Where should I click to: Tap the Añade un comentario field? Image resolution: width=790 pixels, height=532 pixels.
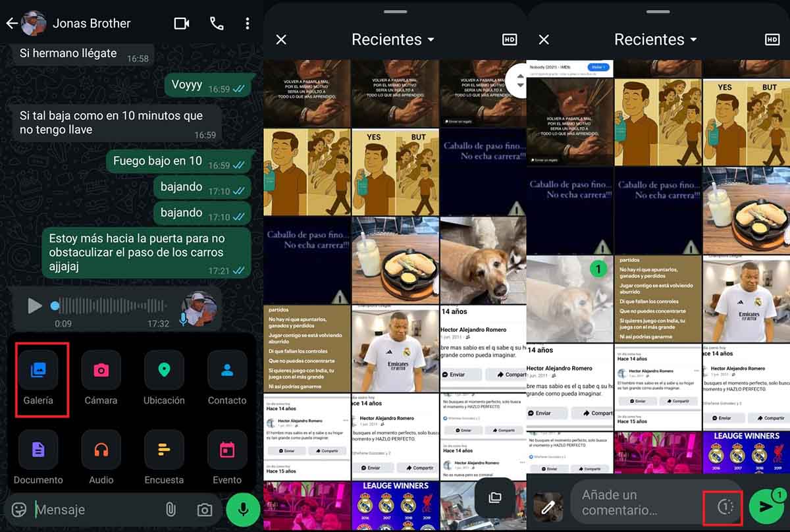pyautogui.click(x=639, y=502)
